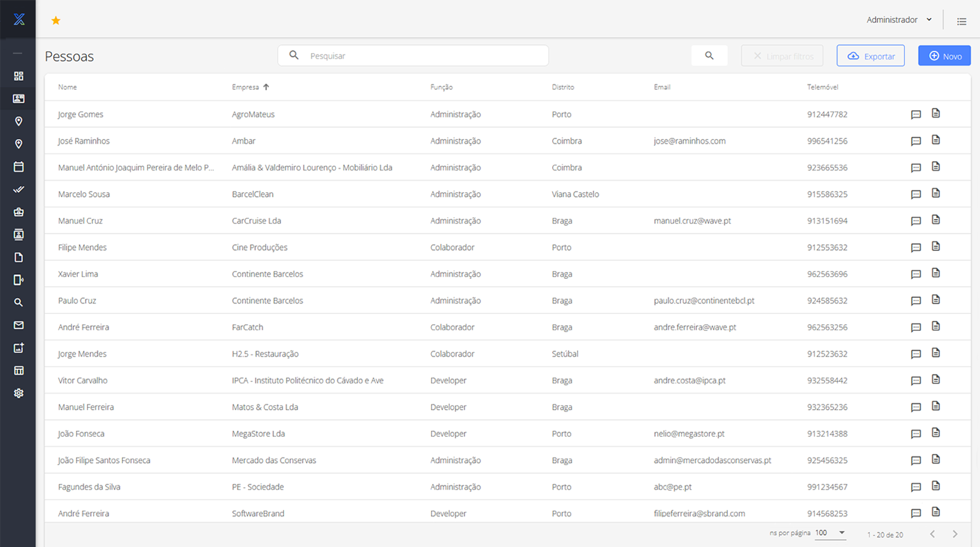Image resolution: width=980 pixels, height=547 pixels.
Task: Open message icon for Jorge Gomes row
Action: [916, 115]
